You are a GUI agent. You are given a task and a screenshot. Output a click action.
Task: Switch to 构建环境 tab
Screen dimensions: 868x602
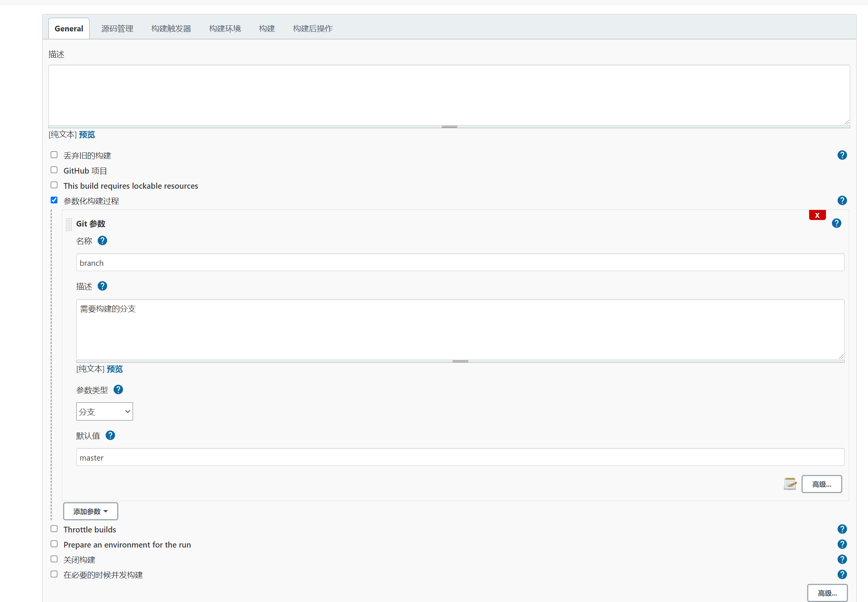tap(225, 28)
